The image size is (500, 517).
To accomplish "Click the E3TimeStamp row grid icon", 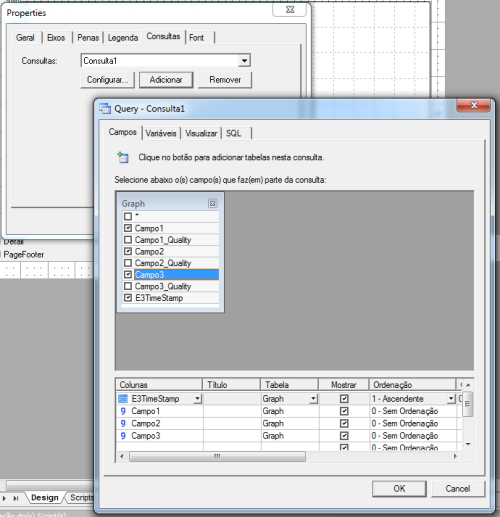I will click(x=123, y=399).
